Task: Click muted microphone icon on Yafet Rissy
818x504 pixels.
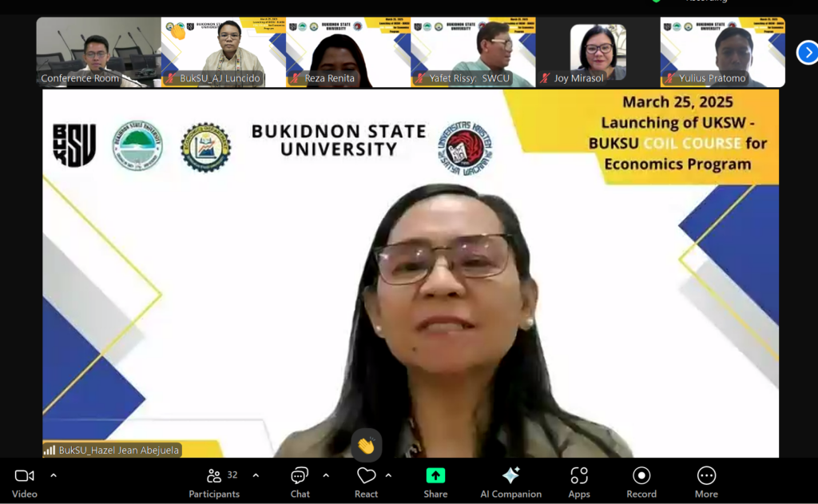Action: pos(420,78)
